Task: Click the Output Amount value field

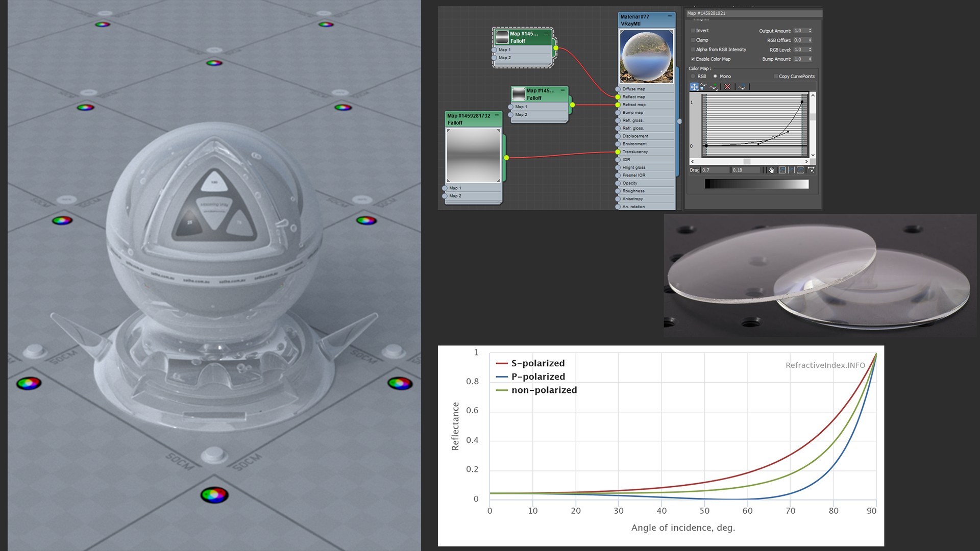Action: point(800,31)
